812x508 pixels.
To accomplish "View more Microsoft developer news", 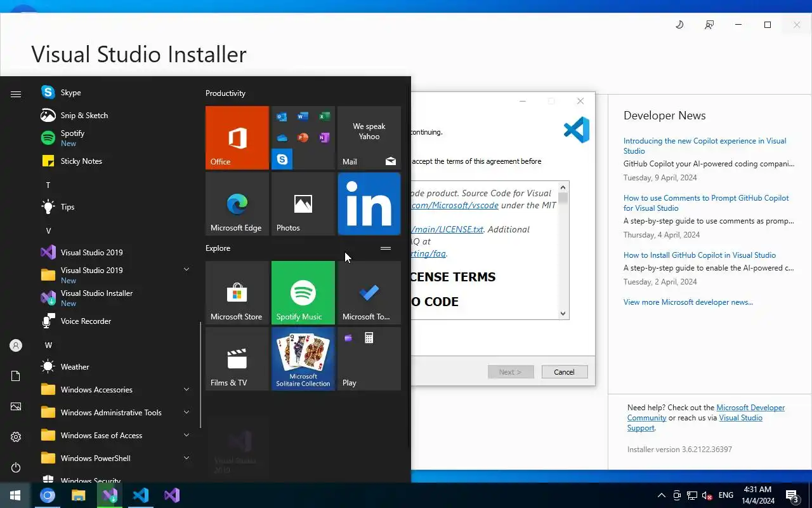I will pyautogui.click(x=688, y=302).
